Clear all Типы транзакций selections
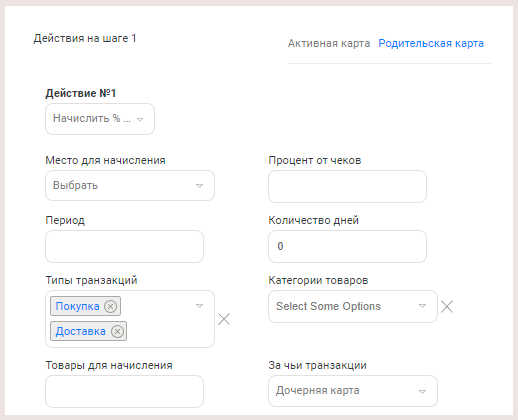518x420 pixels. point(224,319)
